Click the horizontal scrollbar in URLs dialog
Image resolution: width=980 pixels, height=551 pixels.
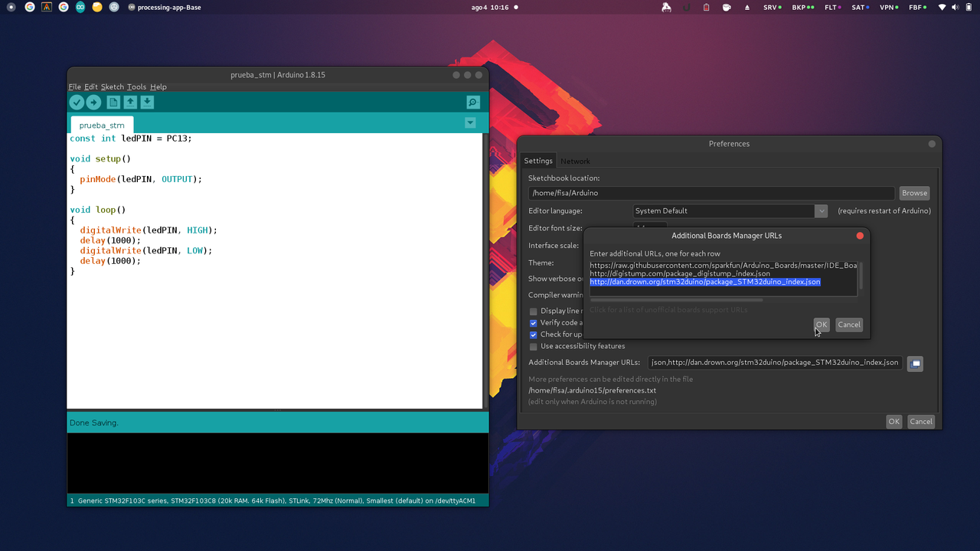click(x=676, y=300)
